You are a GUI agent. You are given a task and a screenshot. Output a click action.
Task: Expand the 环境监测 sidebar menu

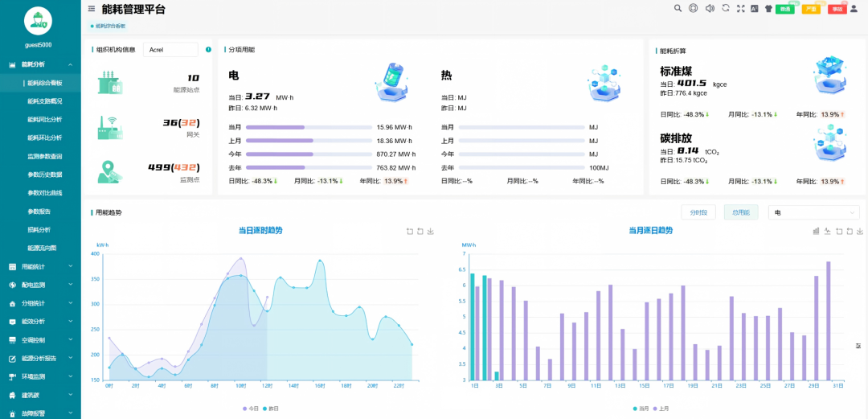coord(40,376)
